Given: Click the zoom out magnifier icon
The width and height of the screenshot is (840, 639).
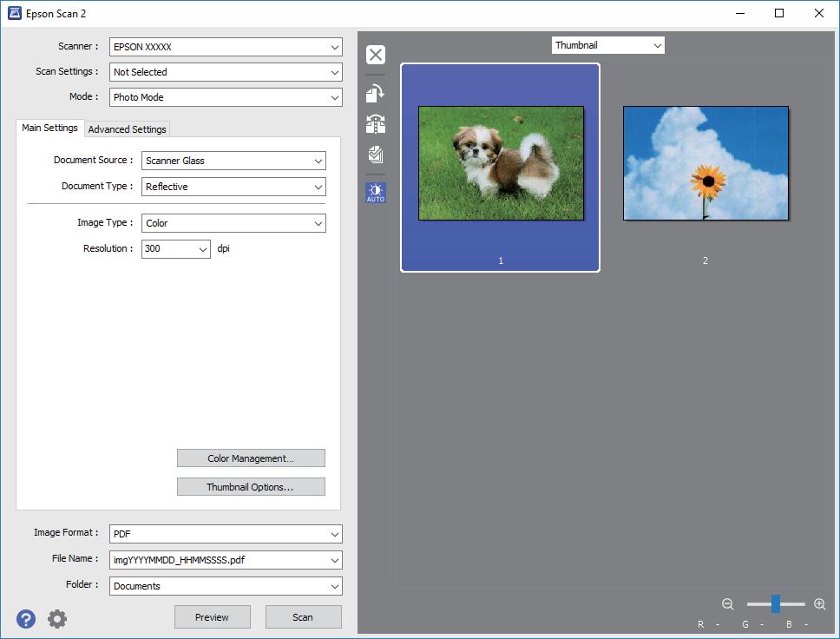Looking at the screenshot, I should click(727, 604).
